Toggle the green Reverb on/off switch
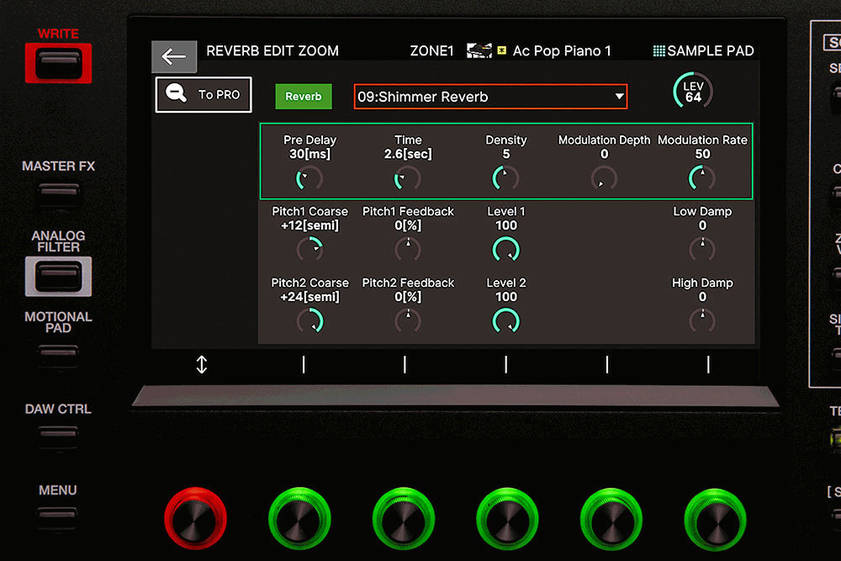Viewport: 841px width, 561px height. pos(303,97)
